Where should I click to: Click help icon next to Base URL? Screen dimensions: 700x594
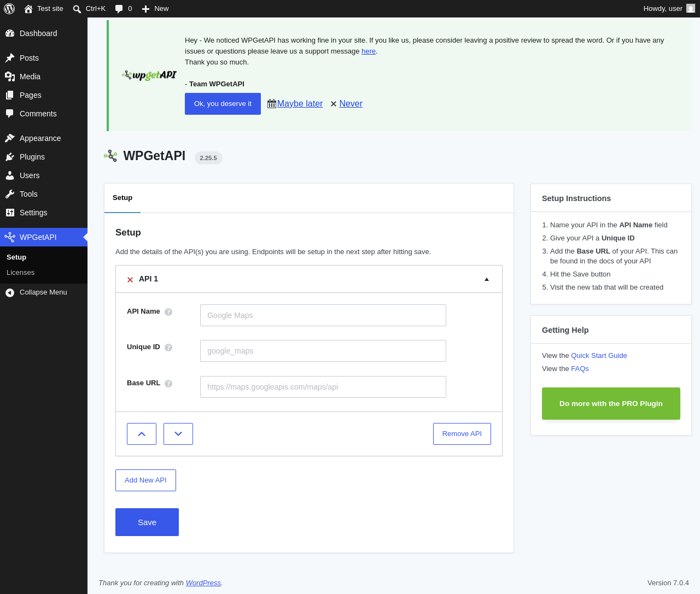tap(168, 384)
